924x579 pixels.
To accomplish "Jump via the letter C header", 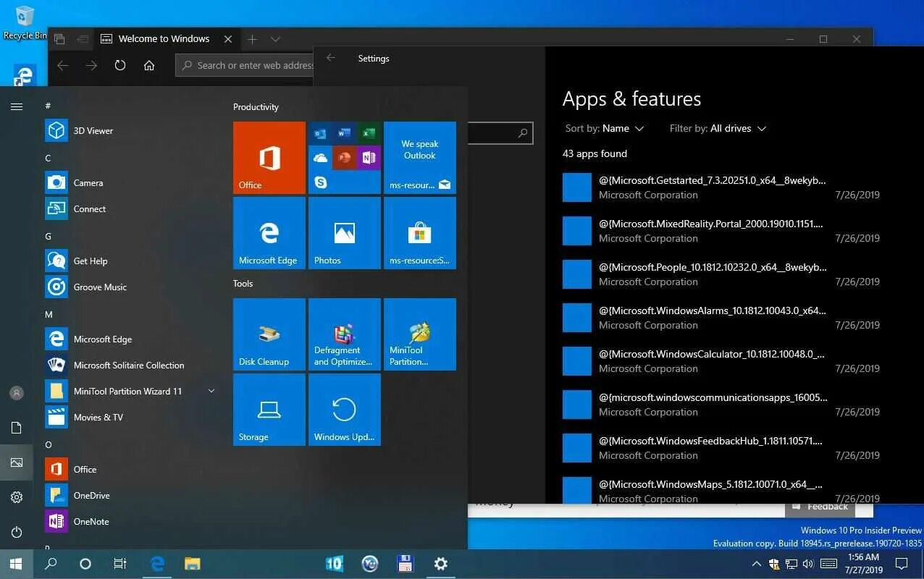I will point(48,158).
